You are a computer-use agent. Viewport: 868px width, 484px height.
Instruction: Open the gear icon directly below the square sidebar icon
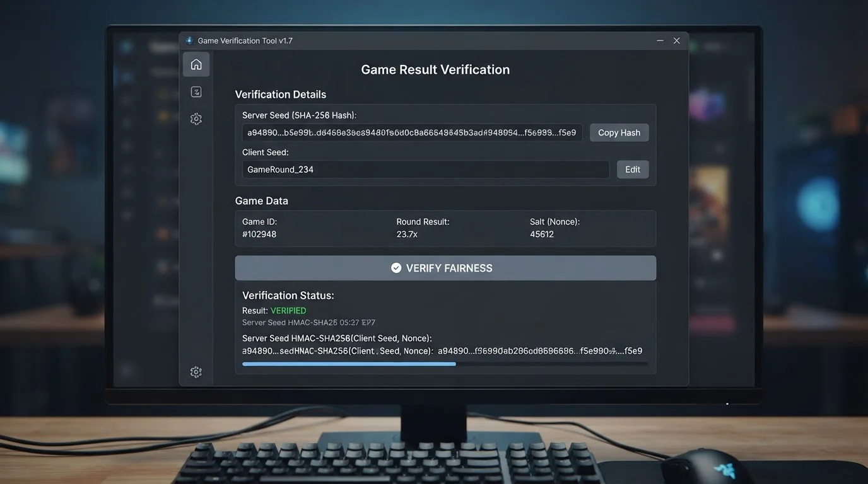[x=196, y=119]
